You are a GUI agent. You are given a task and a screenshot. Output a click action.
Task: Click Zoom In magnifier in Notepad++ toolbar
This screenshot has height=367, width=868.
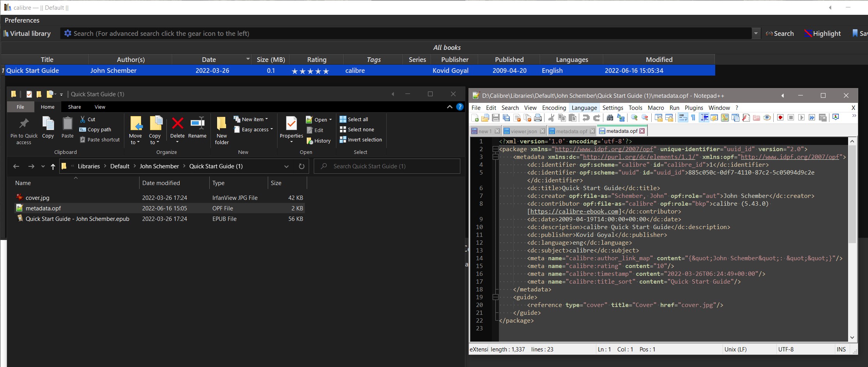634,118
